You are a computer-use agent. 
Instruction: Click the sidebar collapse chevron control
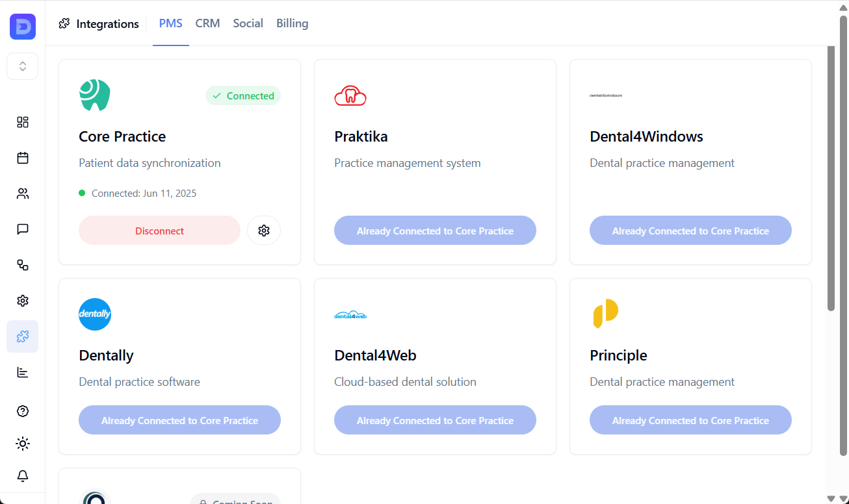(22, 66)
